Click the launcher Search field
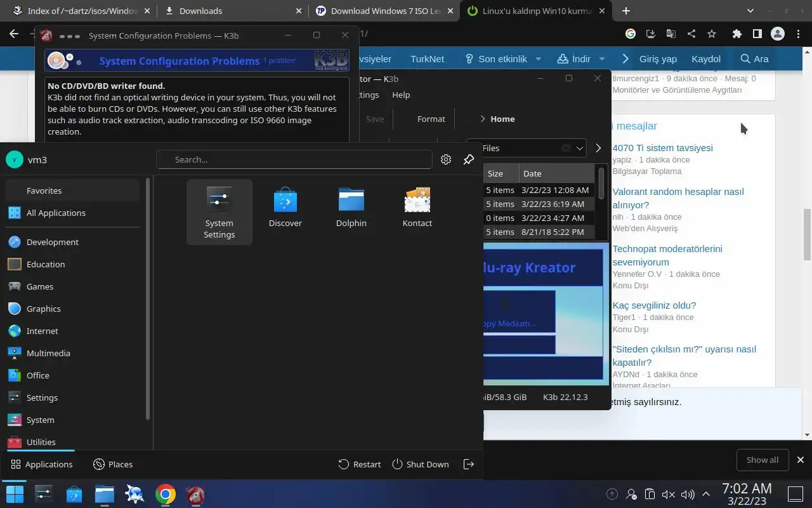 click(294, 159)
